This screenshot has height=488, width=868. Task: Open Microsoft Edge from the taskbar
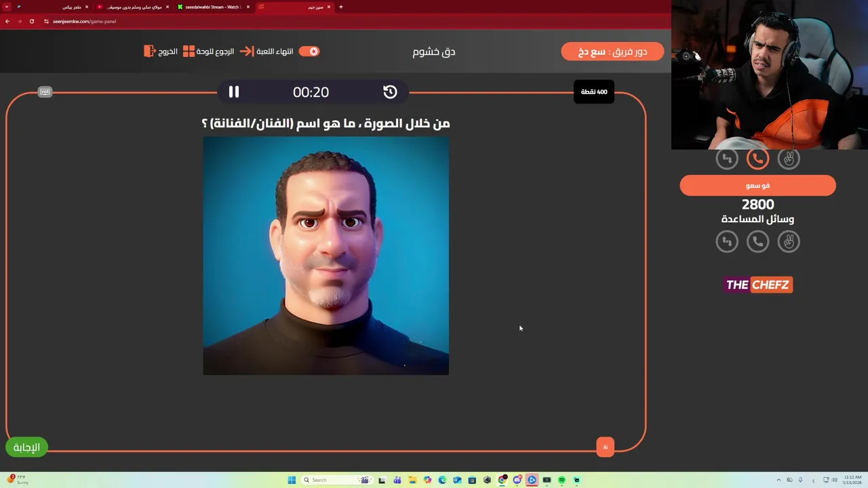(442, 480)
